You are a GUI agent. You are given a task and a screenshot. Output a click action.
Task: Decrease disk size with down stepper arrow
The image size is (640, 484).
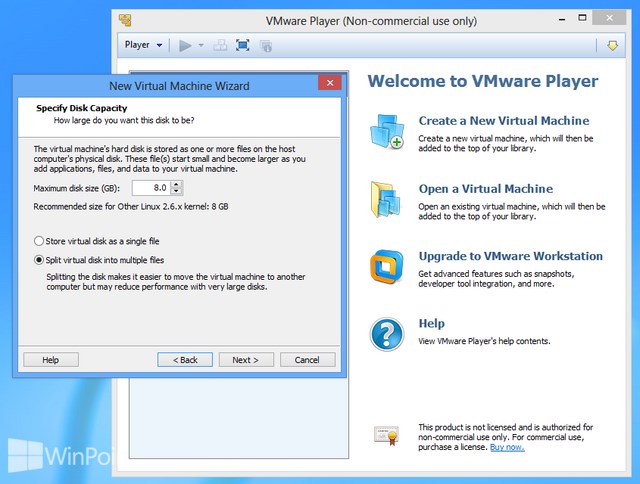(x=176, y=192)
